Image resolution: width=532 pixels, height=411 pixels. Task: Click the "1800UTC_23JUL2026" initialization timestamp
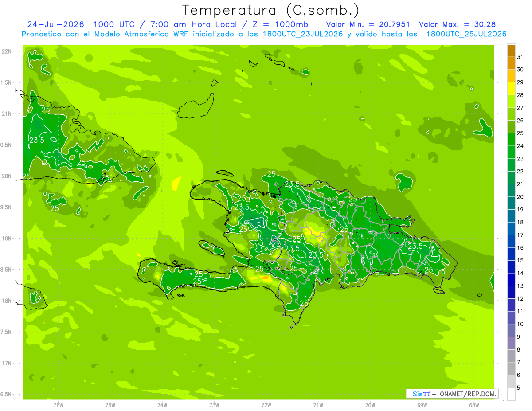[303, 34]
